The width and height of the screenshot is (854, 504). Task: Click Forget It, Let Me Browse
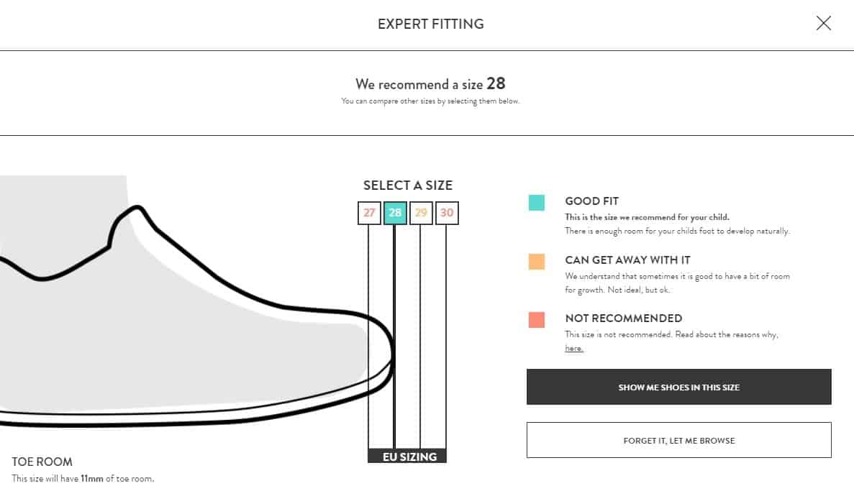[678, 440]
